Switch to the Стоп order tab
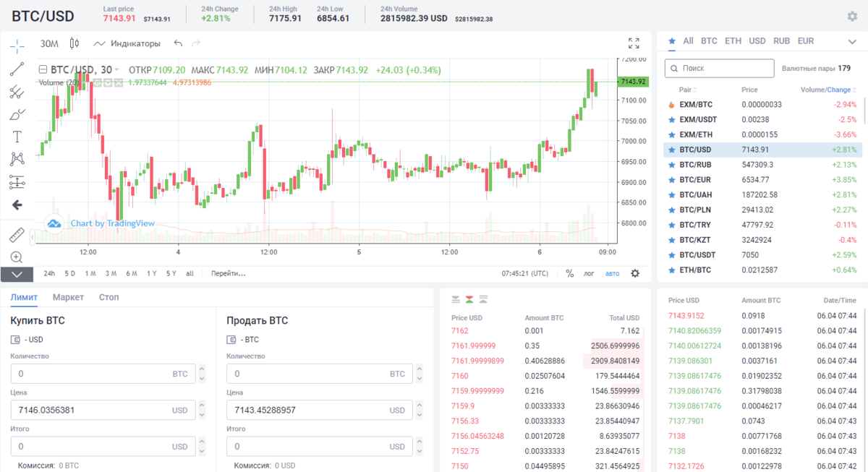The image size is (868, 472). click(x=109, y=297)
